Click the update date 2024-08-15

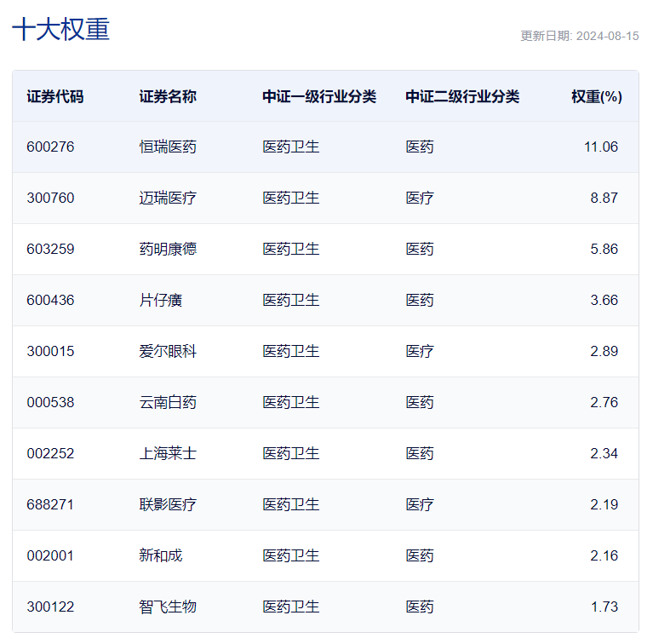pyautogui.click(x=607, y=36)
